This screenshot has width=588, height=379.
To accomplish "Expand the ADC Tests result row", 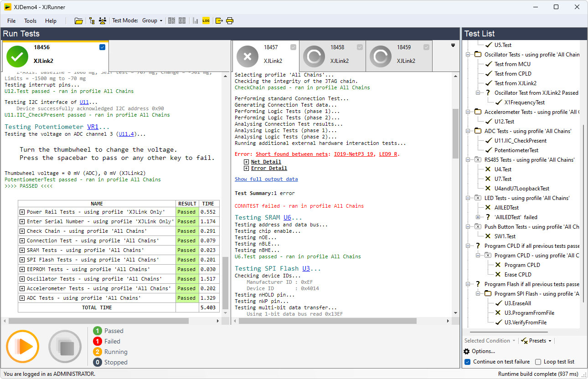I will [22, 298].
